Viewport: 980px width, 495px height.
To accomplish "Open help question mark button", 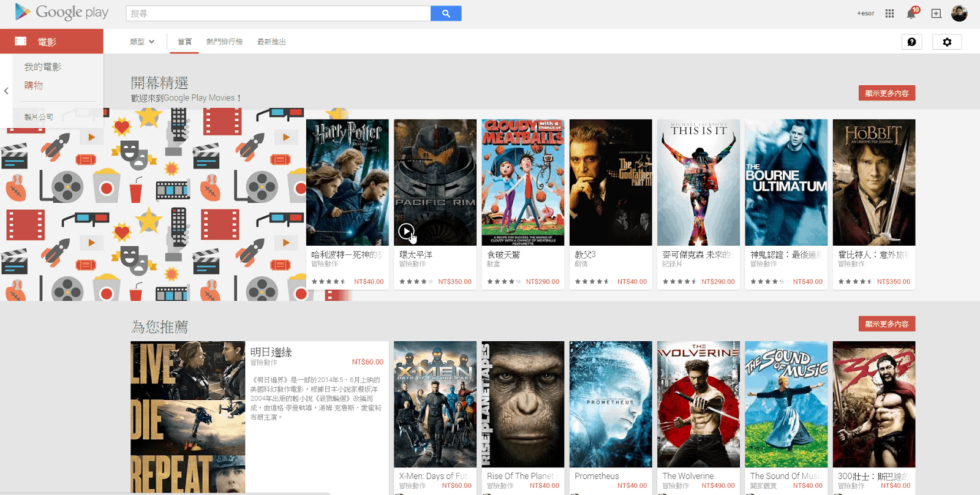I will coord(911,42).
